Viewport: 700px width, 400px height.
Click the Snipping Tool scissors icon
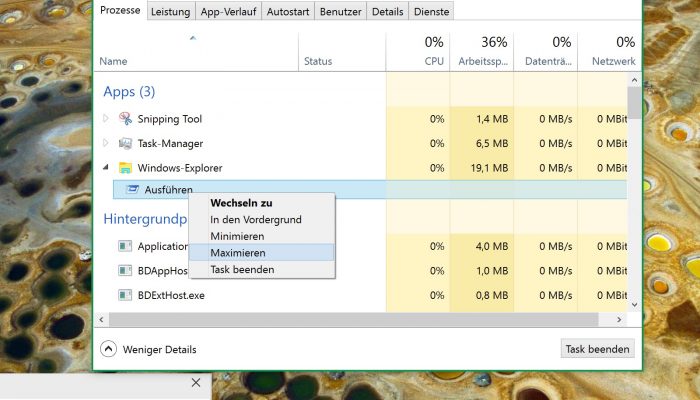(125, 119)
